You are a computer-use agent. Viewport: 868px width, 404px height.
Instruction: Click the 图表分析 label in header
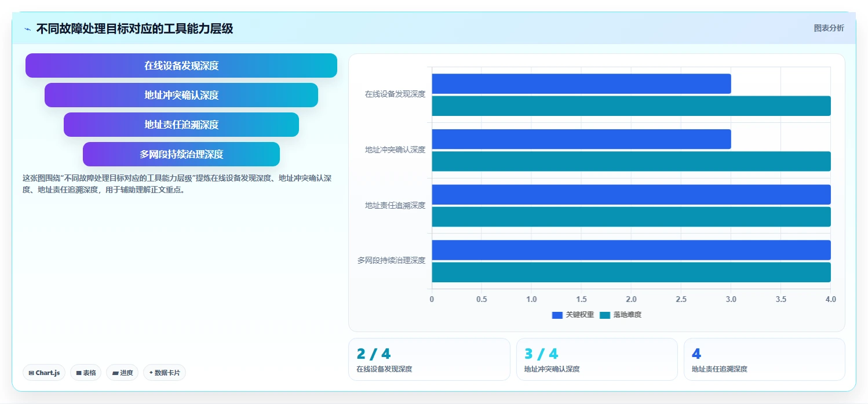tap(829, 28)
